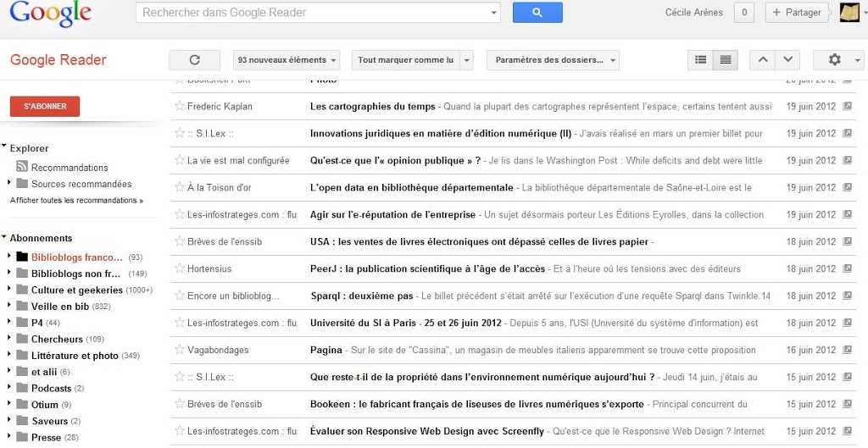This screenshot has width=868, height=448.
Task: Open 93 nouveaux éléments dropdown
Action: [287, 60]
